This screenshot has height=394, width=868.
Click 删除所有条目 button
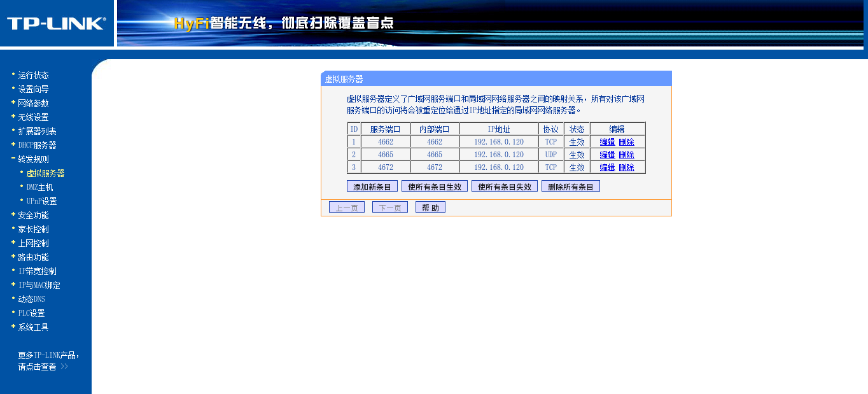(571, 186)
